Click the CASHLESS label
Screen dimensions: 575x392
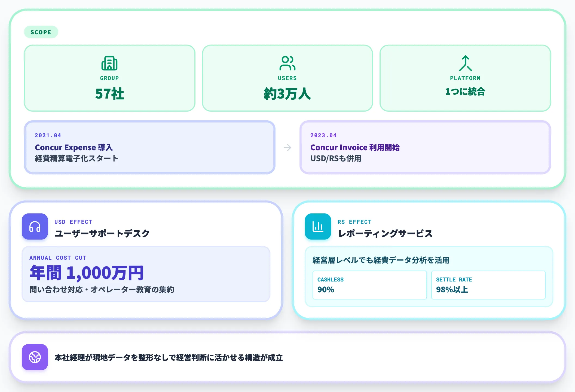(x=331, y=280)
